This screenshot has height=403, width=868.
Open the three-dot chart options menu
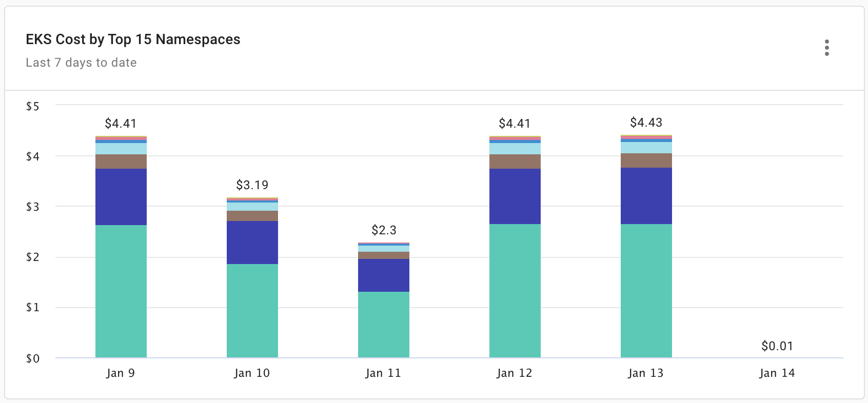(826, 48)
